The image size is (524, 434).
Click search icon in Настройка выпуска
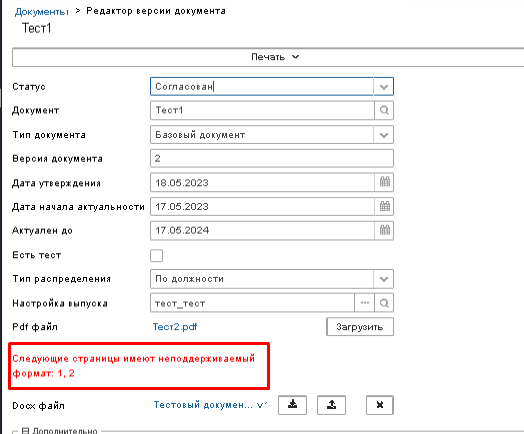pos(384,303)
